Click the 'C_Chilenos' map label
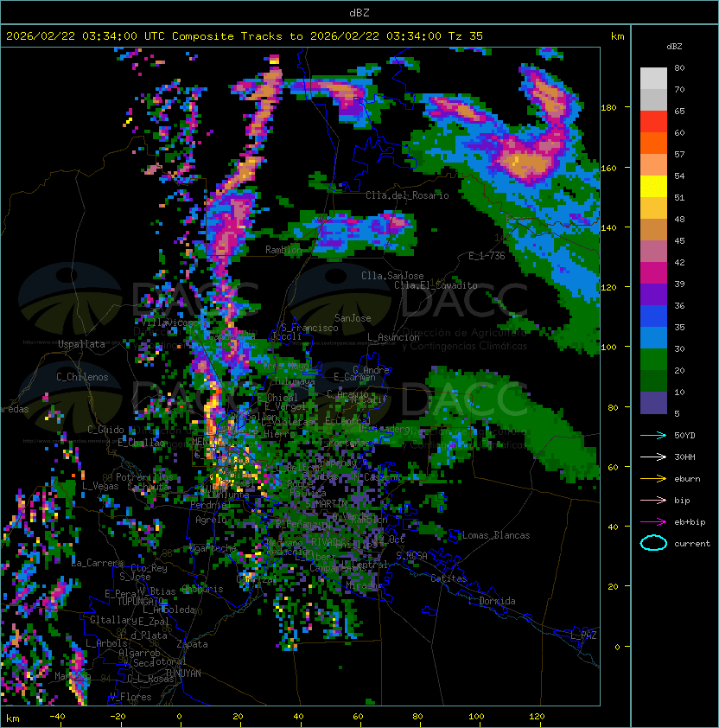Image resolution: width=719 pixels, height=728 pixels. click(x=82, y=377)
